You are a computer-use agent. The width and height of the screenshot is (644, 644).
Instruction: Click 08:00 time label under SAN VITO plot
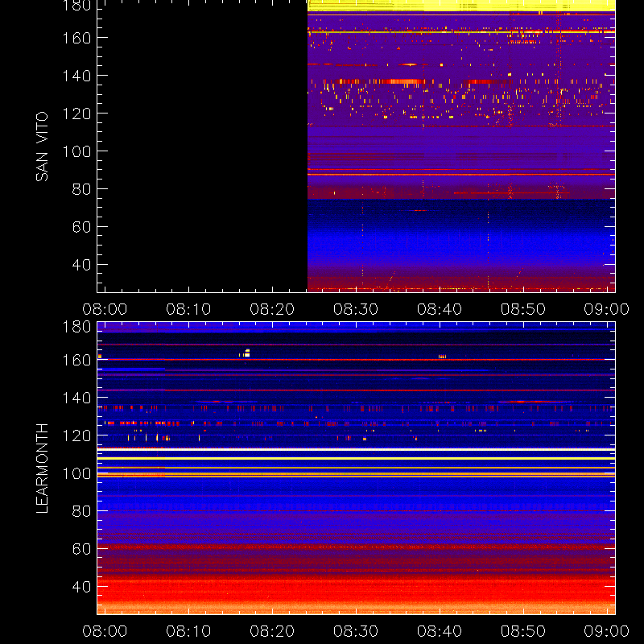105,309
